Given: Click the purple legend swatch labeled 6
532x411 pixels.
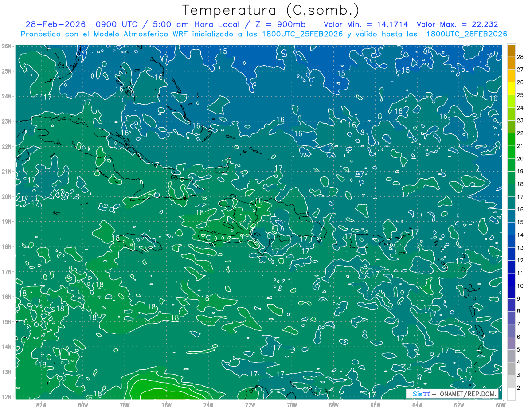Looking at the screenshot, I should 511,330.
